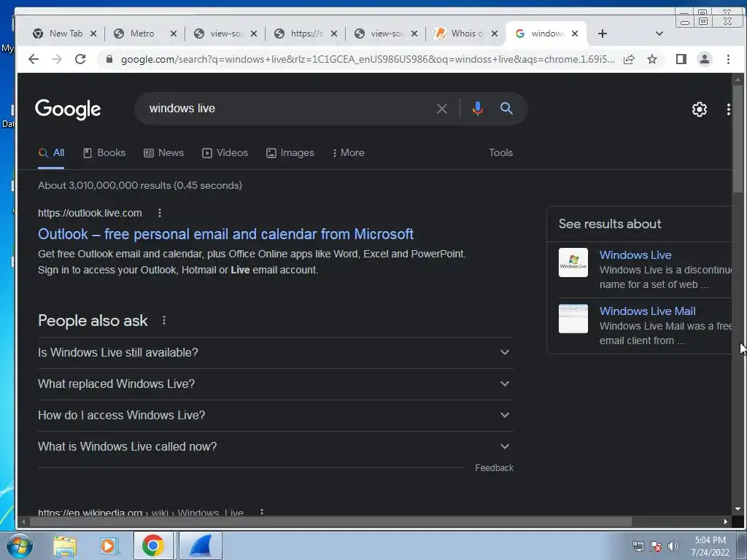This screenshot has height=560, width=747.
Task: Close the Metro tab
Action: pyautogui.click(x=174, y=34)
